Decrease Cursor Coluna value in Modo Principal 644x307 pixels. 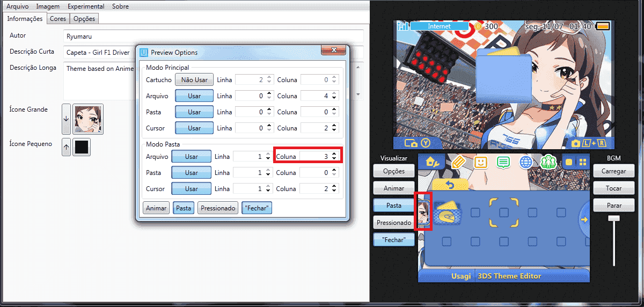[x=335, y=131]
